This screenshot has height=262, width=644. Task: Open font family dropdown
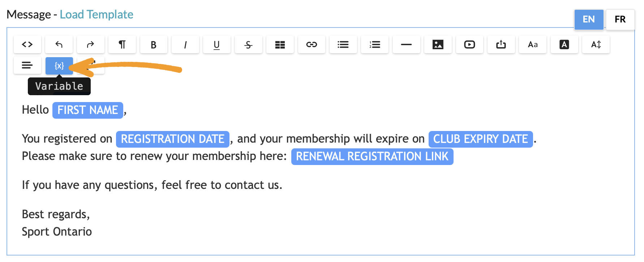[x=533, y=45]
